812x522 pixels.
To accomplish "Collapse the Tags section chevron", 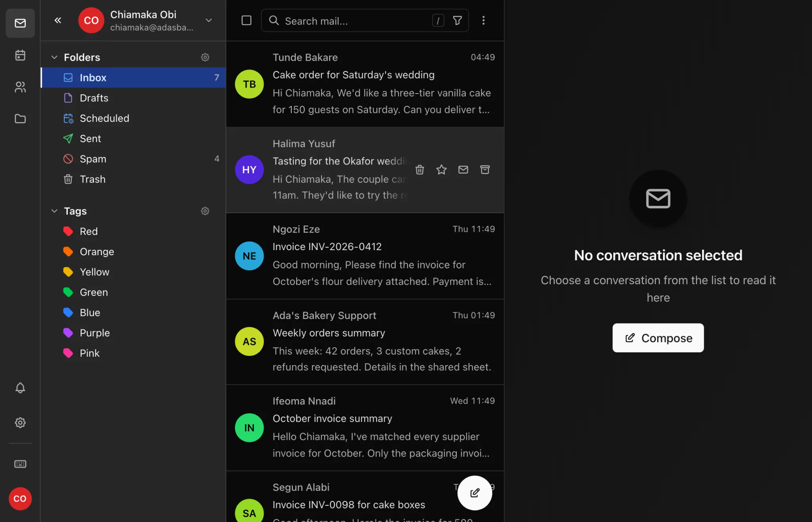I will click(x=54, y=211).
